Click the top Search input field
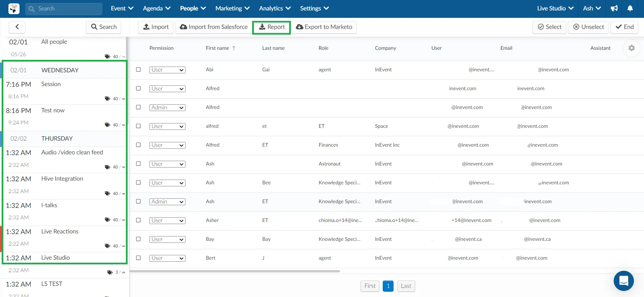The image size is (644, 297). click(64, 9)
